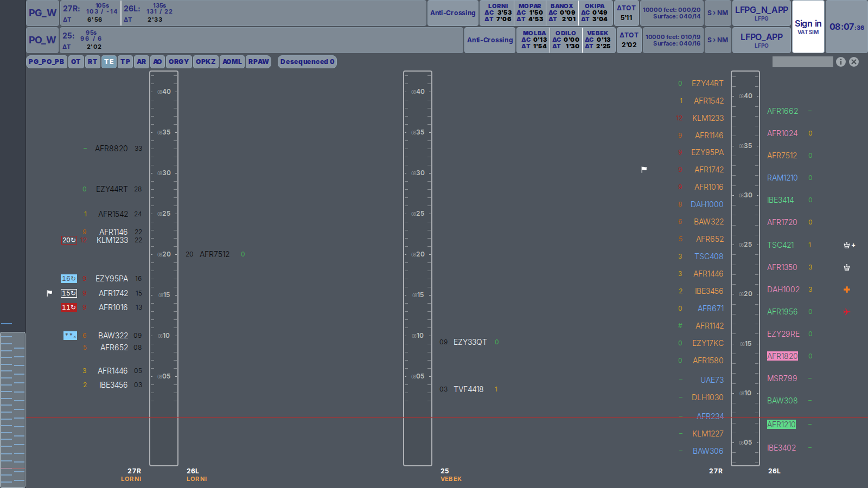Click the blue 16 holding badge for EZY95PA

[x=69, y=279]
